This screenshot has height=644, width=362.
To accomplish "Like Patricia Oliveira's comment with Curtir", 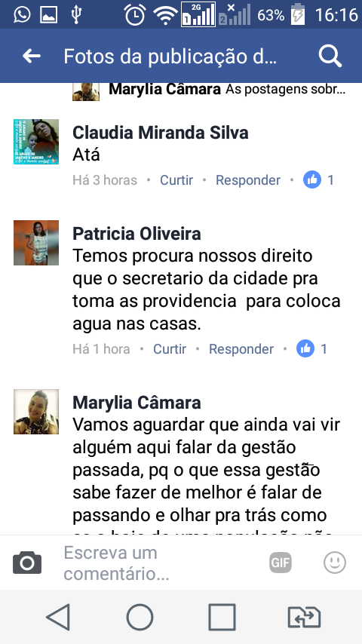I will pos(170,348).
